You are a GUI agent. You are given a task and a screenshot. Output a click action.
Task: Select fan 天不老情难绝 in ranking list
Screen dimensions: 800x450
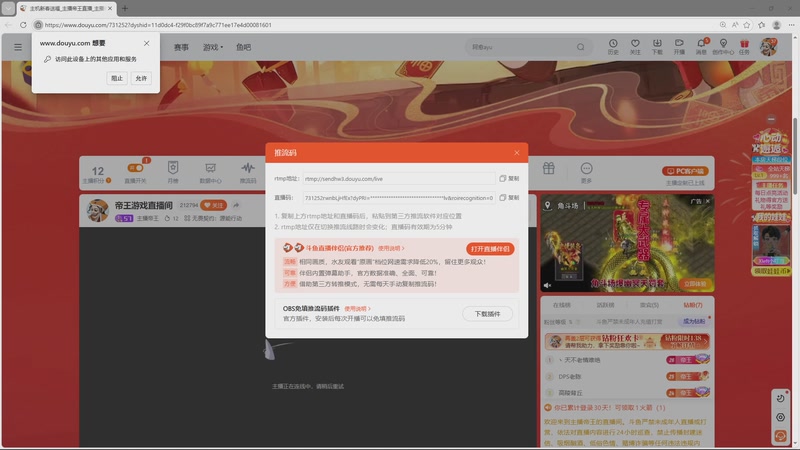point(627,360)
